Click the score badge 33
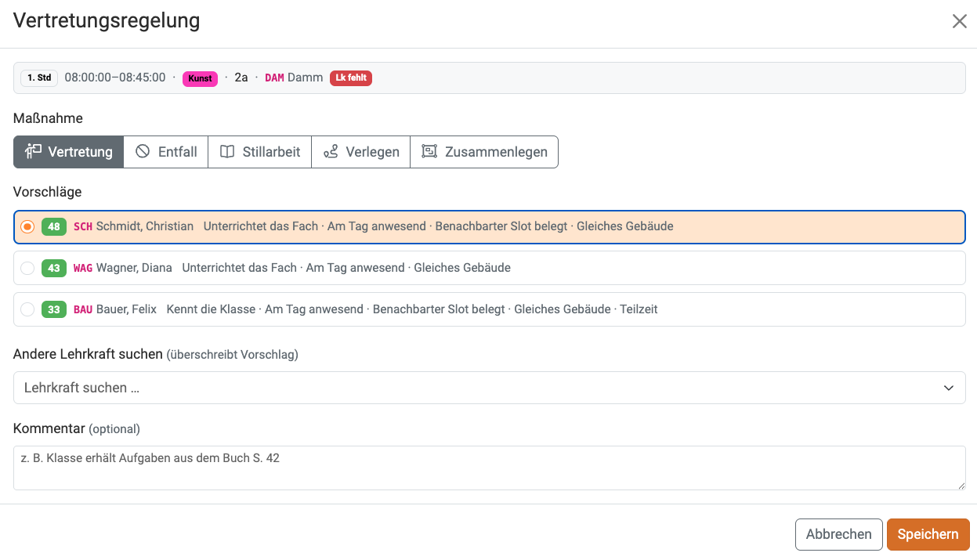Screen dimensions: 977x560 [54, 309]
